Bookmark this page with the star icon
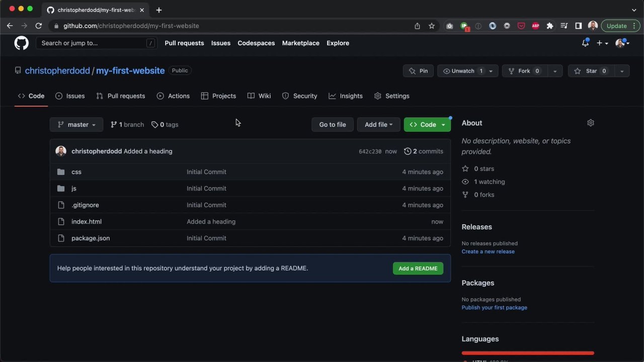The image size is (644, 362). click(x=431, y=26)
